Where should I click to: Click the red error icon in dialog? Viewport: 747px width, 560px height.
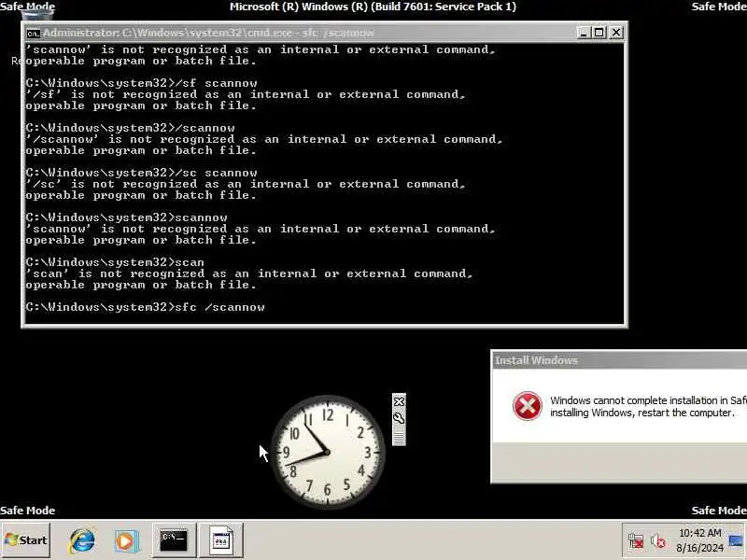pyautogui.click(x=527, y=406)
